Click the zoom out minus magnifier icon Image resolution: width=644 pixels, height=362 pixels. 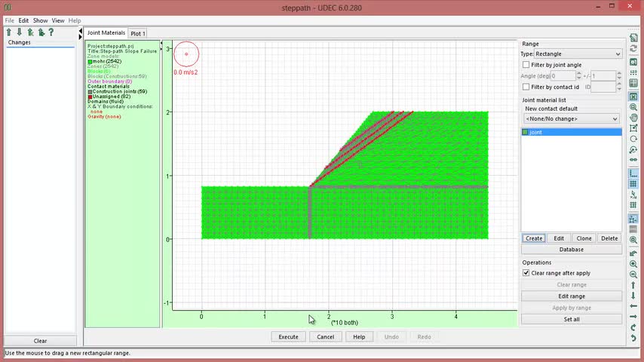pos(633,275)
